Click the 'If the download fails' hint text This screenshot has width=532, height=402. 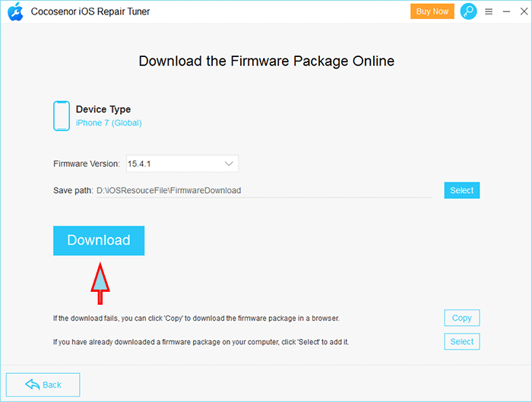click(x=196, y=318)
